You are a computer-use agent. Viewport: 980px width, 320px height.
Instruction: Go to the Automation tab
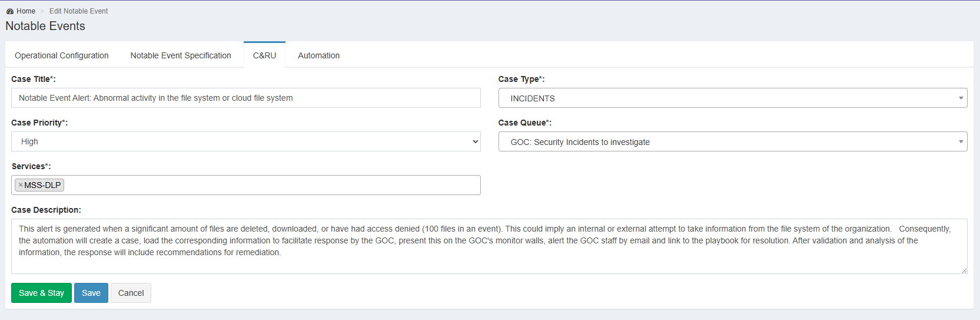318,55
